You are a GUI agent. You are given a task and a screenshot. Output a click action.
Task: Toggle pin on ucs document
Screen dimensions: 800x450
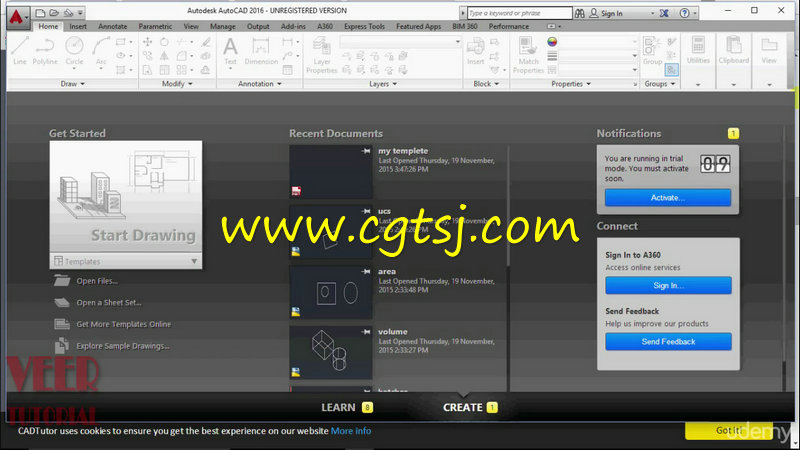click(x=366, y=211)
